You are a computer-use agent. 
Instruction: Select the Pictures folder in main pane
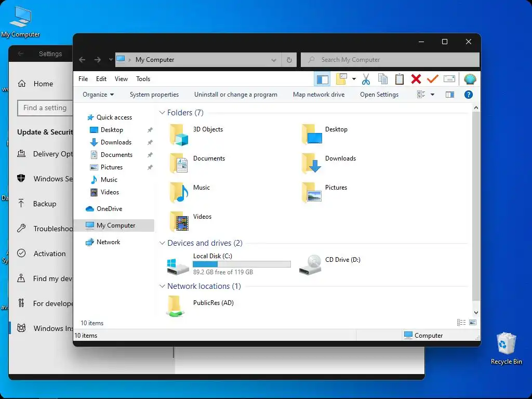click(x=324, y=192)
